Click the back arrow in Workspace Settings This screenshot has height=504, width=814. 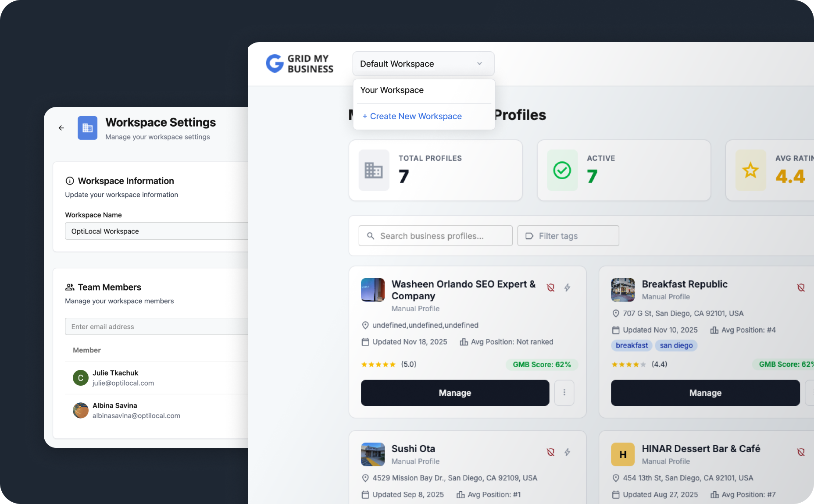(x=61, y=128)
